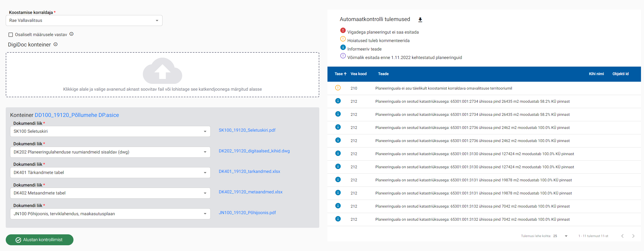
Task: Click orange warning icon for Hoiatused tuleb kommenteerida
Action: (343, 39)
